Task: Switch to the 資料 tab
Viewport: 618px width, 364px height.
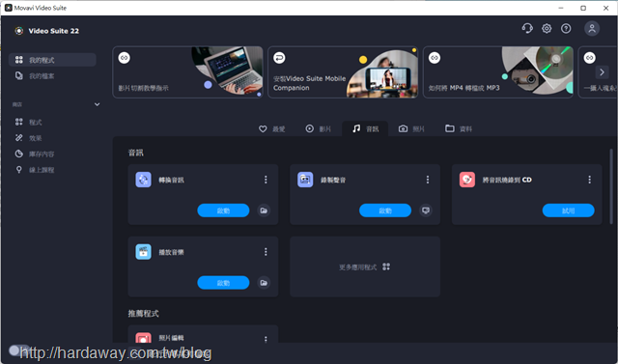Action: 459,128
